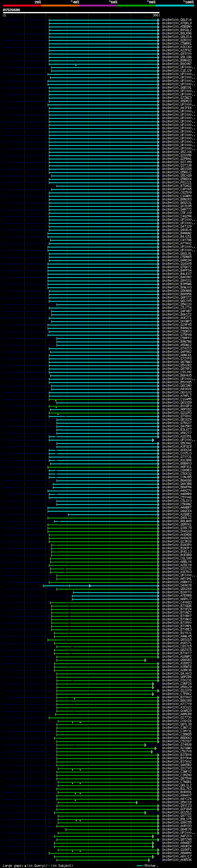197x868 pixels.
Task: Select hit label UniRef100_A5DM23
Action: (x=177, y=101)
